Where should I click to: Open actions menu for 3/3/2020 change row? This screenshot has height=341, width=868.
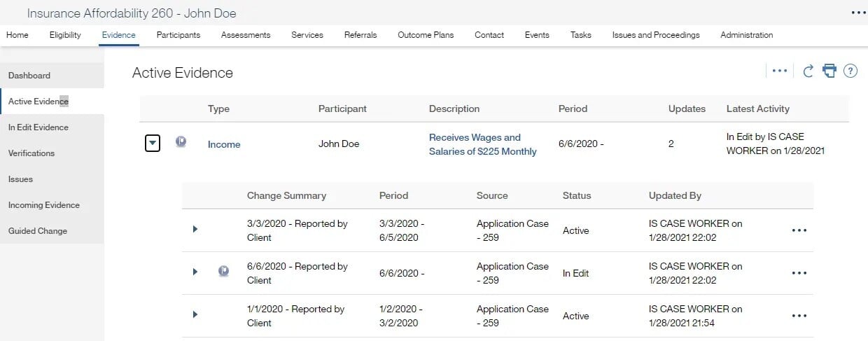(x=799, y=230)
